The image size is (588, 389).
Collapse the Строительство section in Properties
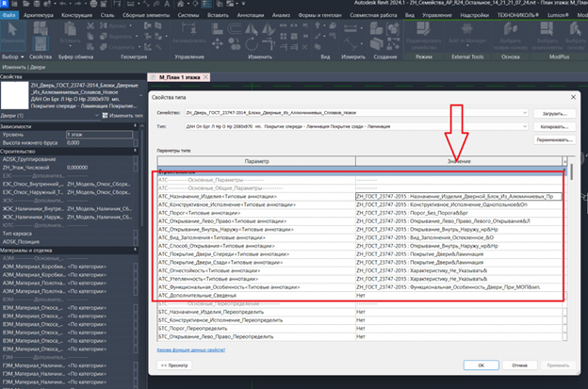click(136, 151)
